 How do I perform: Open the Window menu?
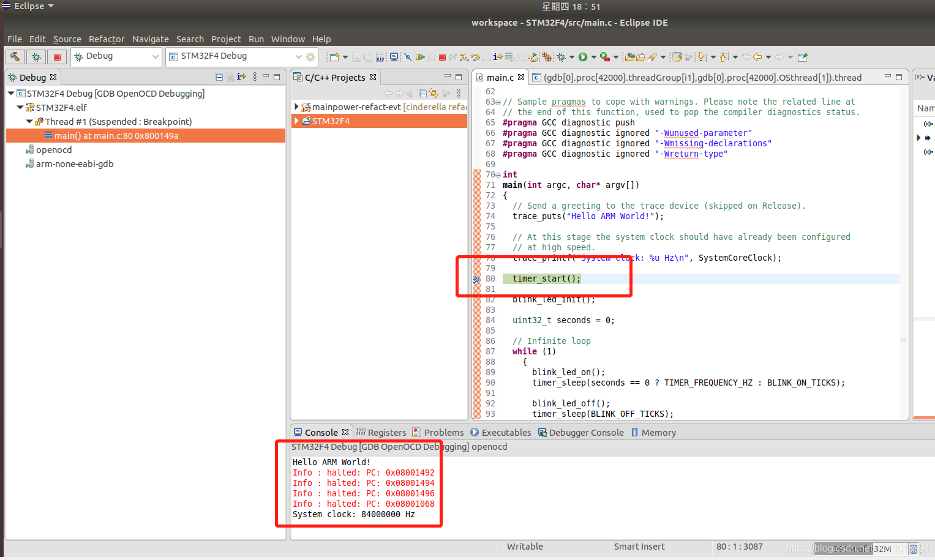click(x=288, y=39)
